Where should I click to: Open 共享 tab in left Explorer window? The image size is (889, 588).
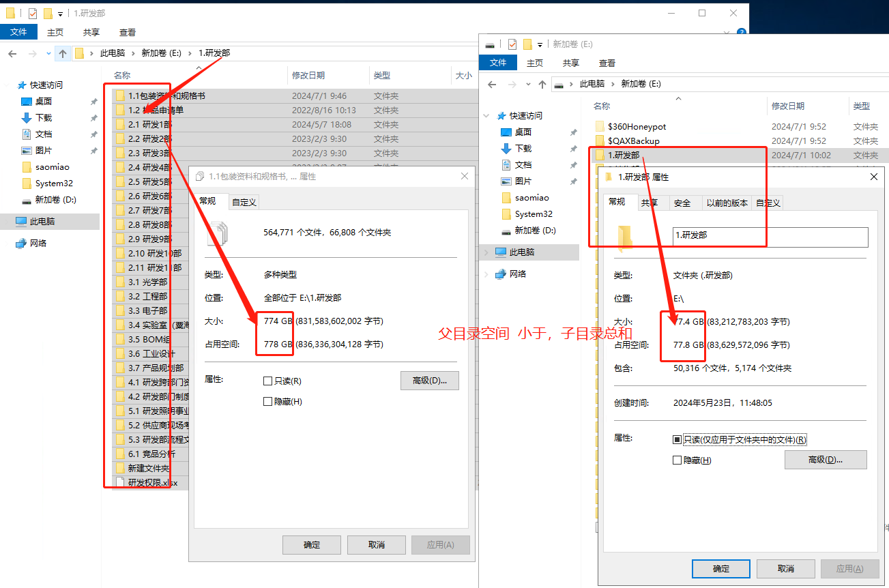coord(91,32)
